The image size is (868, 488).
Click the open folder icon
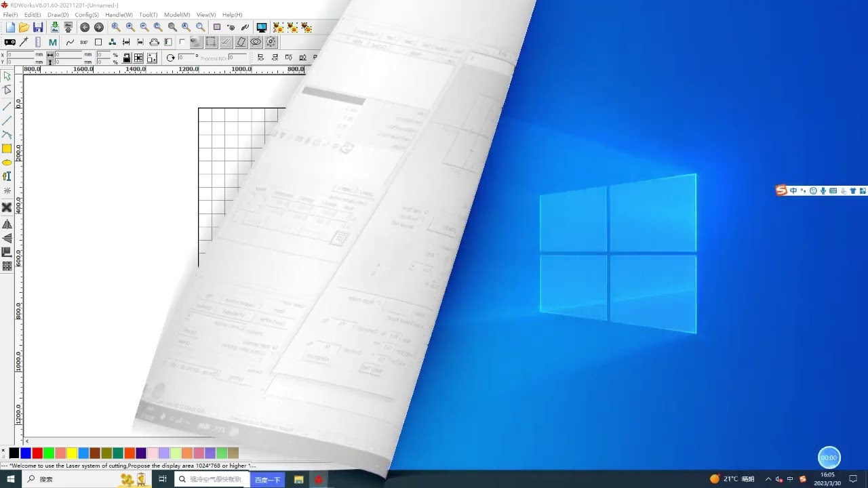24,27
